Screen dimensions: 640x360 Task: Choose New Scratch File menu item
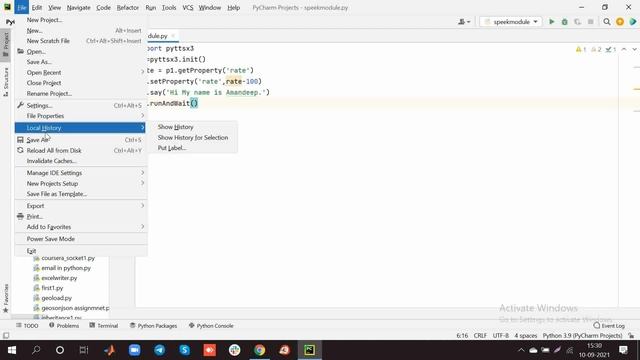80,41
